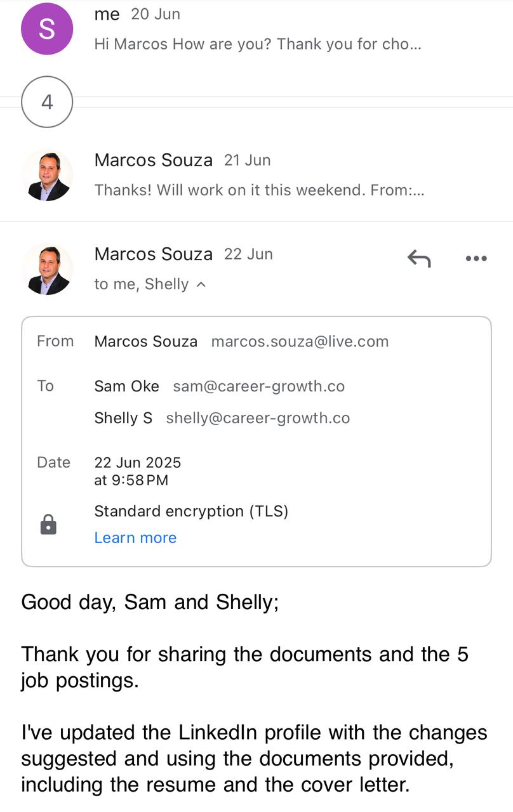513x812 pixels.
Task: Tap Marcos Souza name in From field
Action: point(145,341)
